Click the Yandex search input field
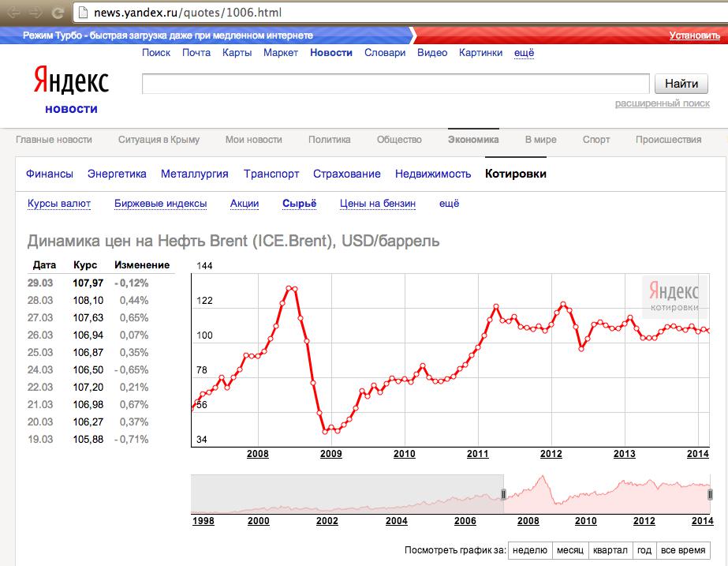Image resolution: width=728 pixels, height=566 pixels. coord(396,84)
